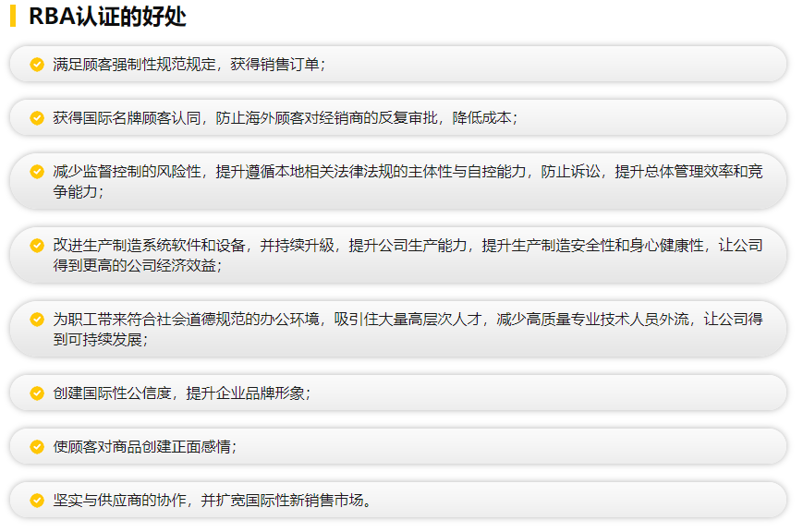Click the checkmark icon beside 使顾客对商品创建正面感情
This screenshot has height=532, width=803.
click(37, 446)
